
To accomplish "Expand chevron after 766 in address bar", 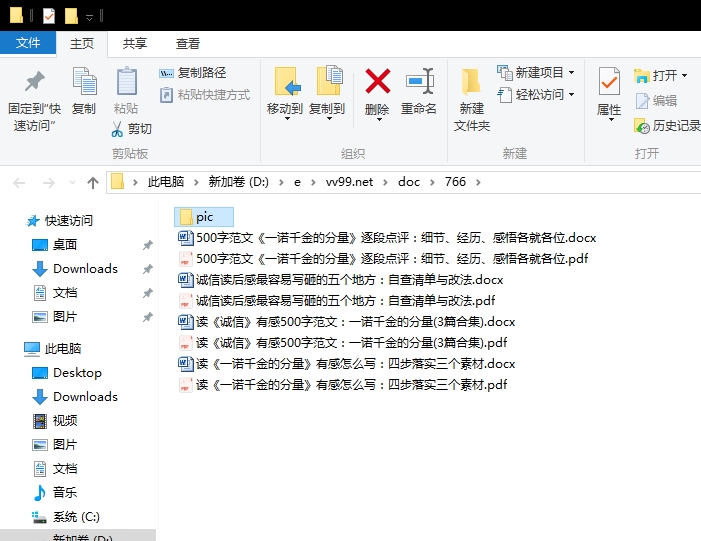I will 478,182.
